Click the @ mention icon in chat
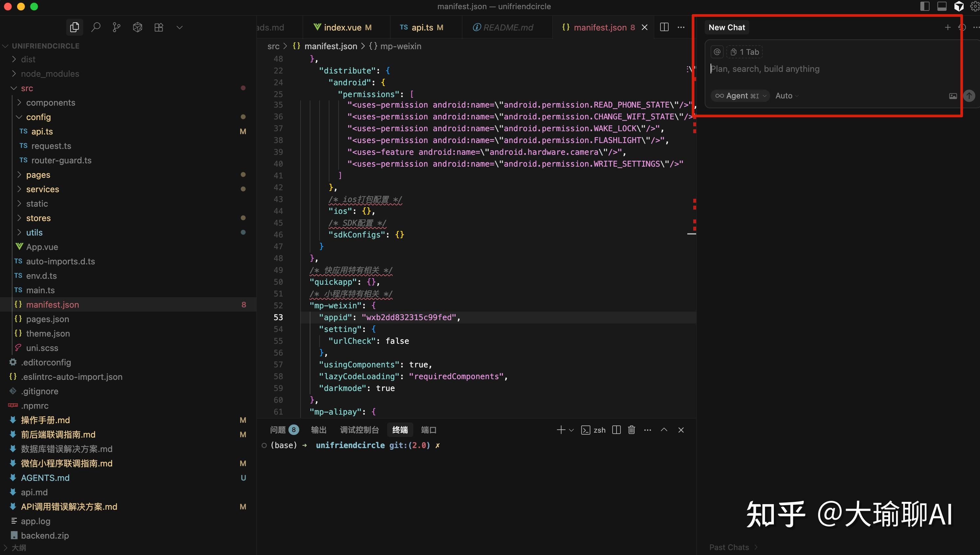 coord(717,52)
